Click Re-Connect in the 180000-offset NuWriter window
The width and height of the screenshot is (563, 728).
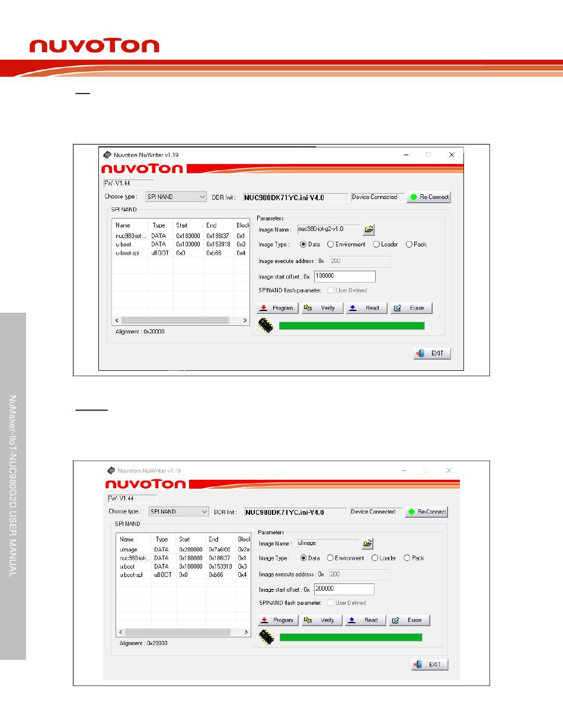click(429, 197)
